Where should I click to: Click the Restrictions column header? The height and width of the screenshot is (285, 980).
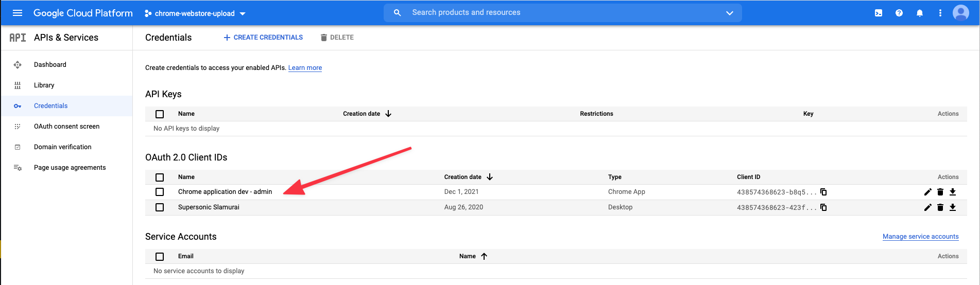coord(596,114)
